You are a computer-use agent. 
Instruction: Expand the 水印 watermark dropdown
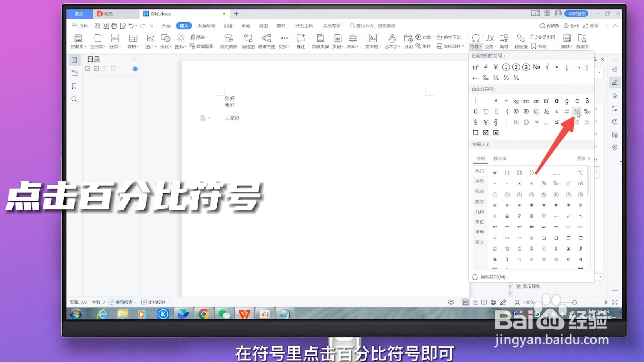point(353,46)
